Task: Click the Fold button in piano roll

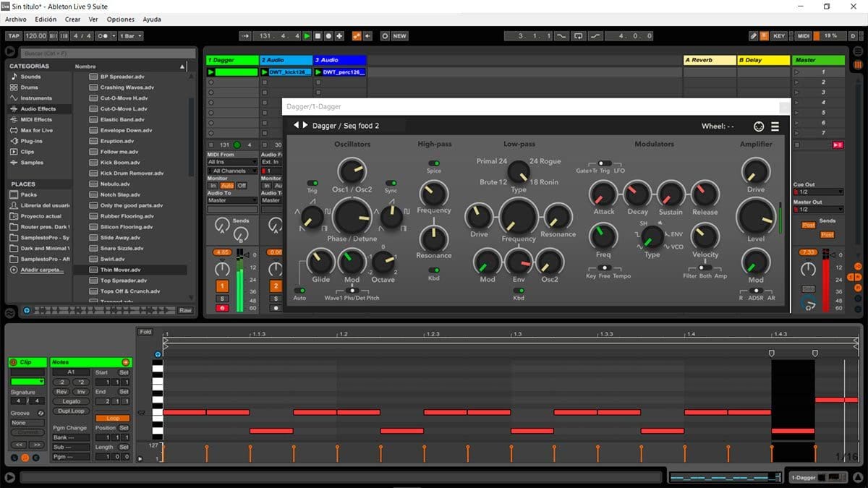Action: [145, 332]
